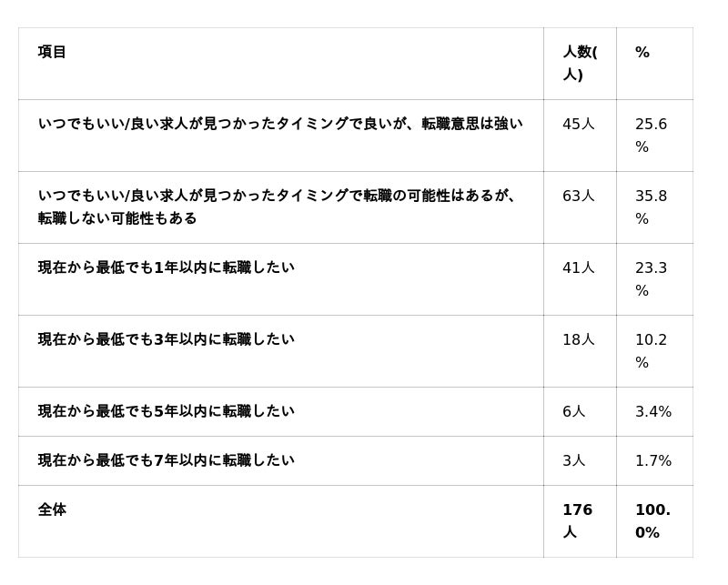Select the 1年以内に転職したい row label
Screen dimensions: 728x585
coord(167,267)
